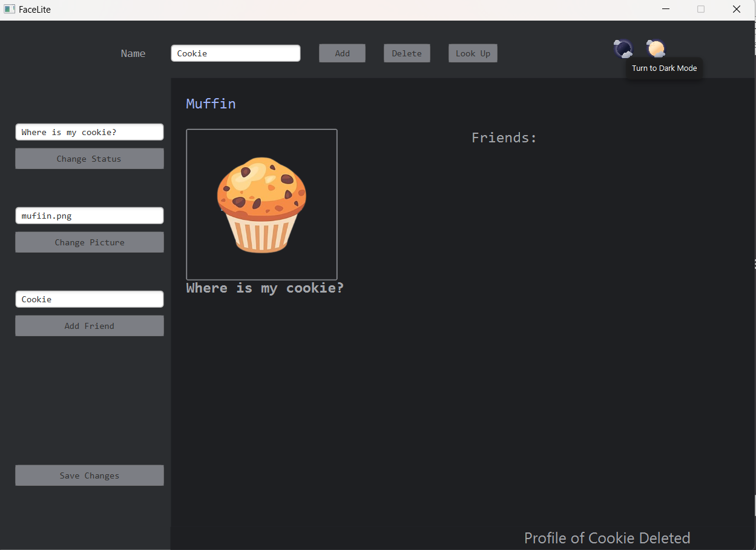This screenshot has width=756, height=550.
Task: Click the bright sun theme icon
Action: 656,48
